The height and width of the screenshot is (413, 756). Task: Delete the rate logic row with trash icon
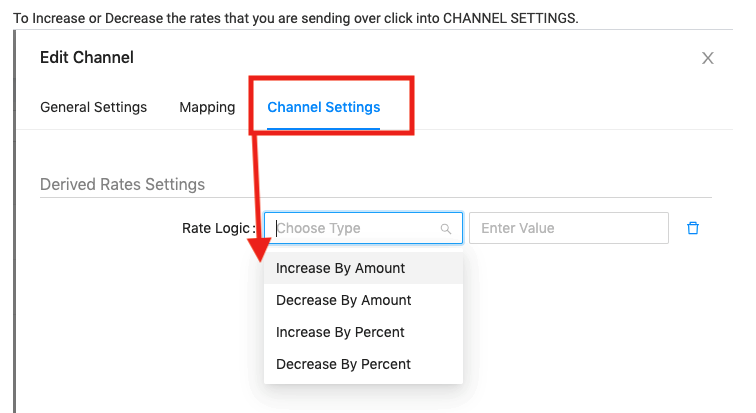pos(693,228)
